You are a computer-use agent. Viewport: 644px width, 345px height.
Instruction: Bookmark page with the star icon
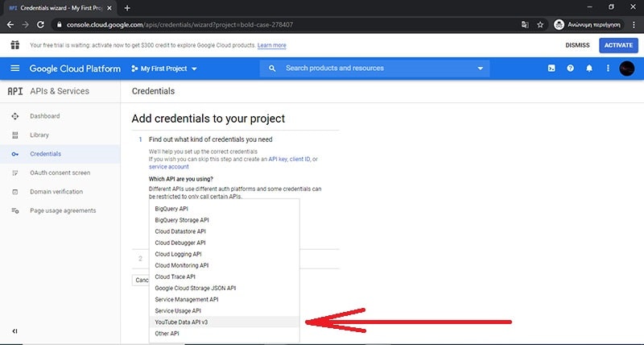pos(541,24)
